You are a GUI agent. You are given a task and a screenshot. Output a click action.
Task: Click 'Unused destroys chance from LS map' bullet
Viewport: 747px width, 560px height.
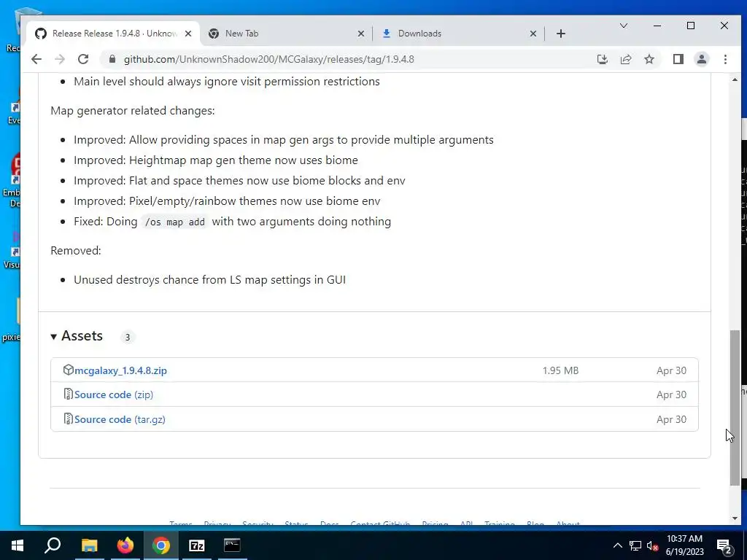coord(209,279)
